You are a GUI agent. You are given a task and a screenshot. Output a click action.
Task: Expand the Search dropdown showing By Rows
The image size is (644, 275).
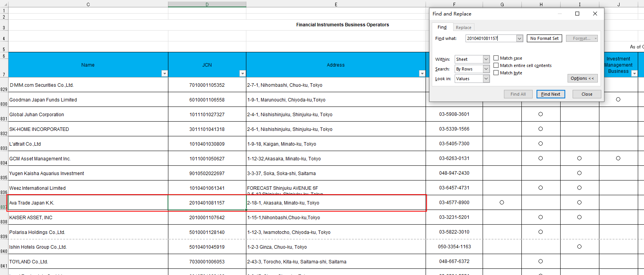click(486, 69)
